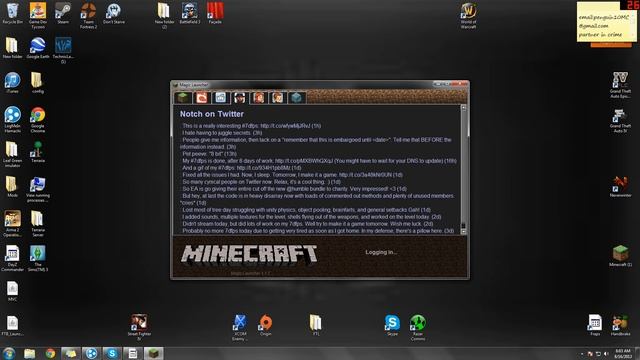This screenshot has width=640, height=360.
Task: Click the link in the 'My #7dfps is done' tweet
Action: [x=304, y=161]
